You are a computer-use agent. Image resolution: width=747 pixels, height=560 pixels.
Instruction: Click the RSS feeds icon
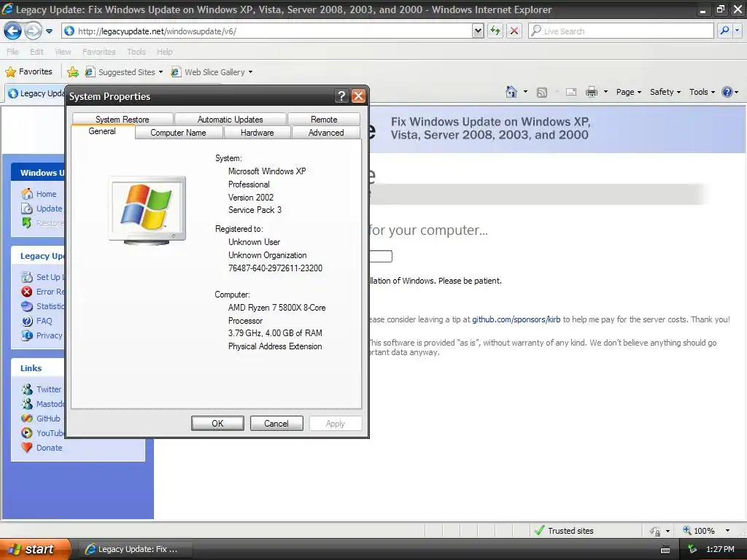pos(542,92)
